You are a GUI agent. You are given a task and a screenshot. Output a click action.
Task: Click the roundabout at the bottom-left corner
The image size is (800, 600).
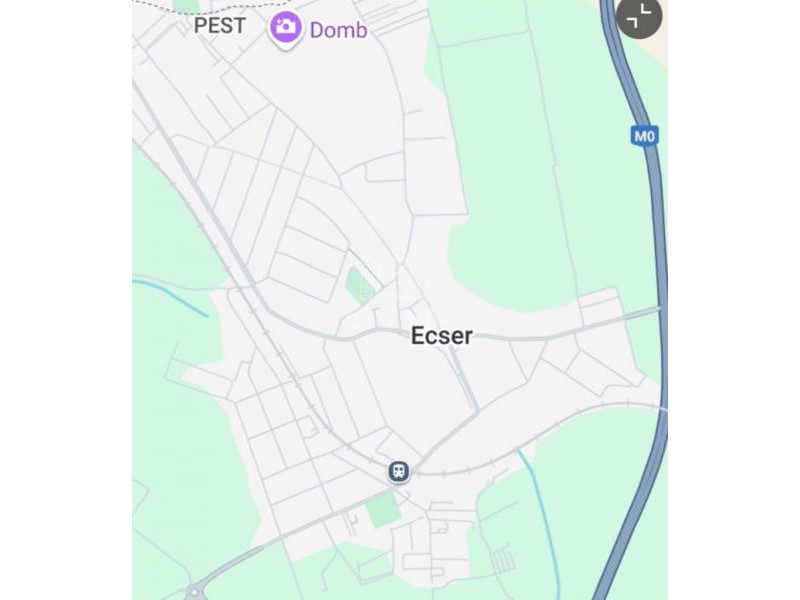click(x=194, y=592)
